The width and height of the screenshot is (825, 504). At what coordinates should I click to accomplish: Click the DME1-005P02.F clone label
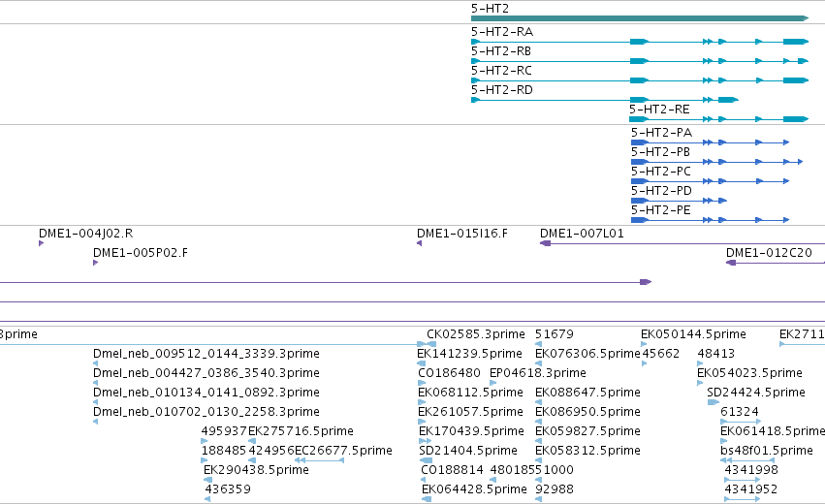[141, 253]
